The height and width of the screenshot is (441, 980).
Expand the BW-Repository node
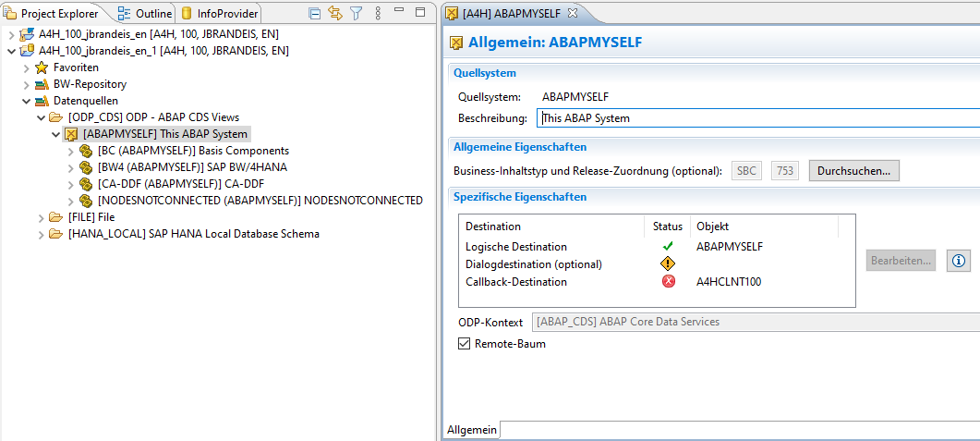26,84
